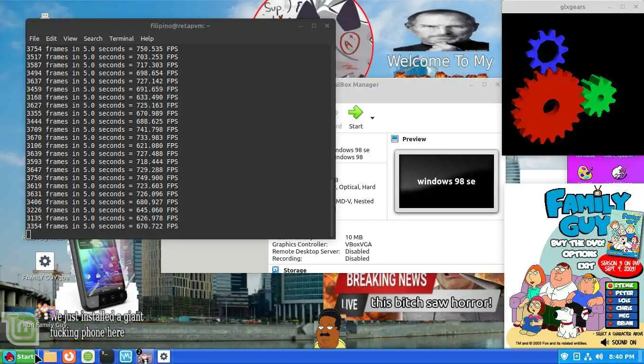Click the shield icon in system tray
The image size is (644, 364).
point(564,356)
